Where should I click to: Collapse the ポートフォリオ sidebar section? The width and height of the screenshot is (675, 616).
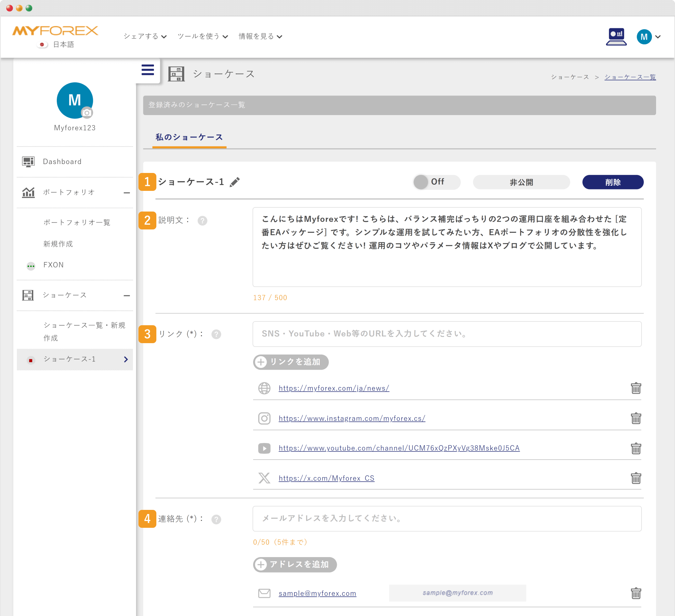[x=127, y=193]
